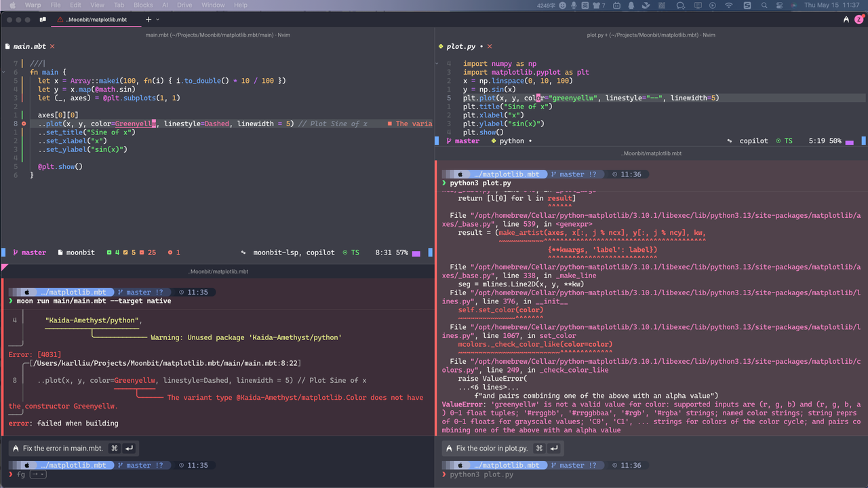Click the notification bell menu bar icon
Image resolution: width=868 pixels, height=488 pixels.
[x=631, y=5]
